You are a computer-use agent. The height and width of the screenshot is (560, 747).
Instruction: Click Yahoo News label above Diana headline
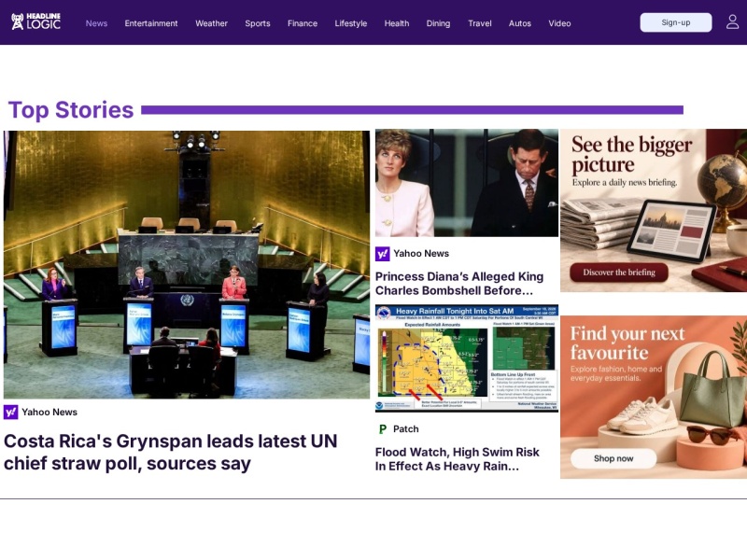tap(421, 254)
